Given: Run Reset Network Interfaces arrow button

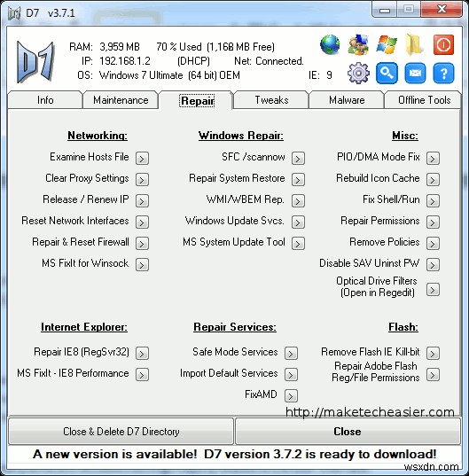Looking at the screenshot, I should point(142,222).
